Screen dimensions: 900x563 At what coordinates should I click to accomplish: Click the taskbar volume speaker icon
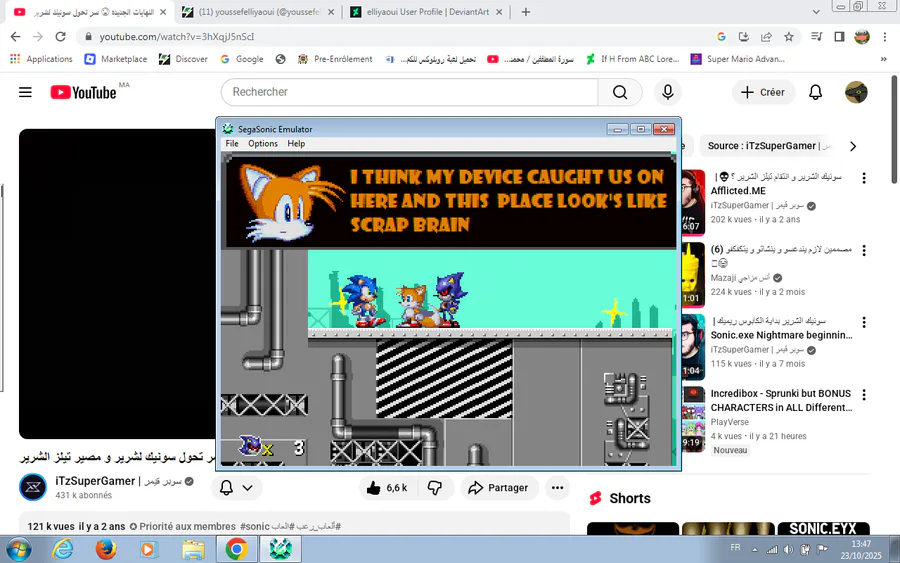pos(788,550)
